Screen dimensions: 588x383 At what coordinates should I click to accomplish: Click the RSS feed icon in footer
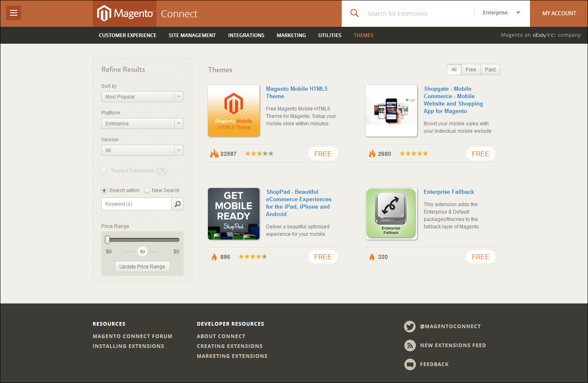click(410, 345)
